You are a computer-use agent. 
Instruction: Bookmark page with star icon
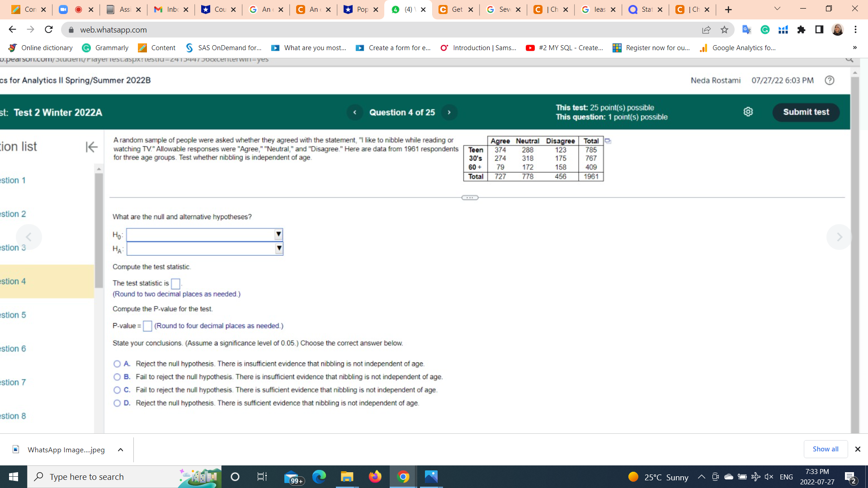724,30
